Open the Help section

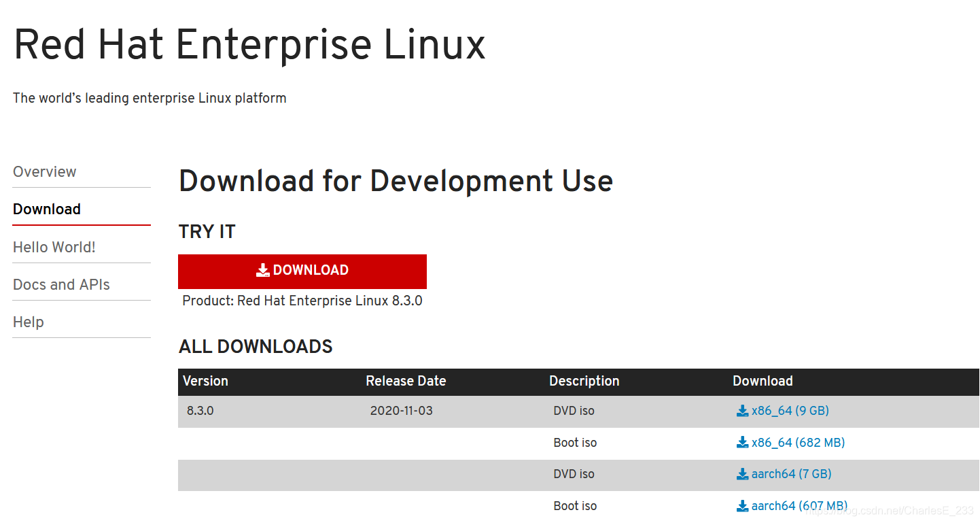28,322
